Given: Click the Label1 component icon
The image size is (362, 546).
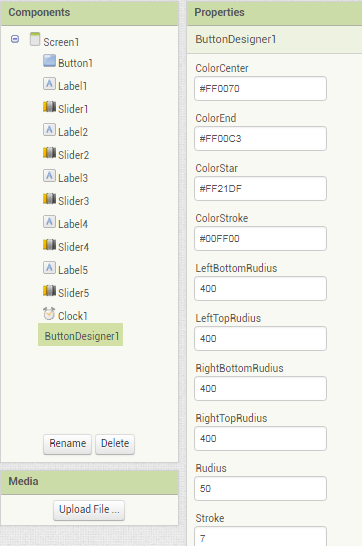Looking at the screenshot, I should 49,84.
